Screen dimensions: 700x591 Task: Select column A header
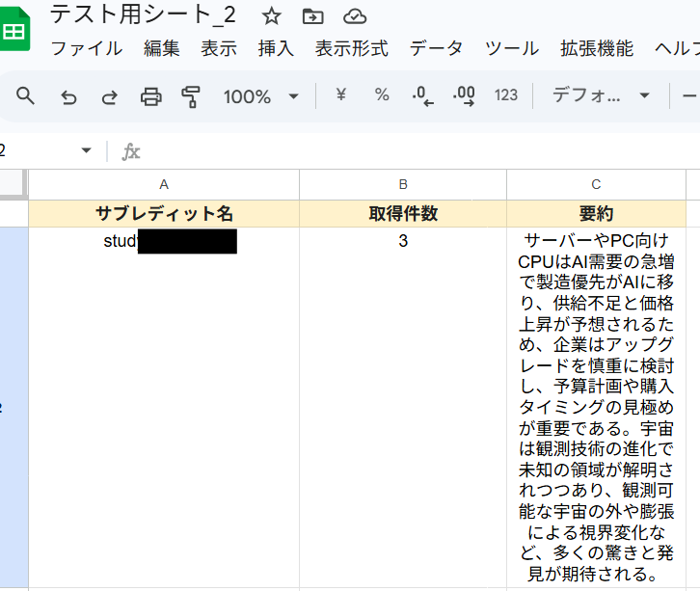point(164,184)
